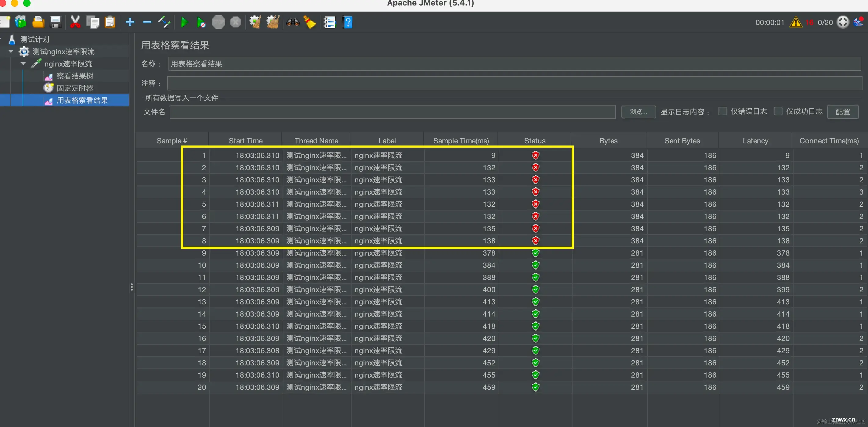The image size is (868, 427).
Task: Open the Function Helper dialog icon
Action: pyautogui.click(x=330, y=22)
